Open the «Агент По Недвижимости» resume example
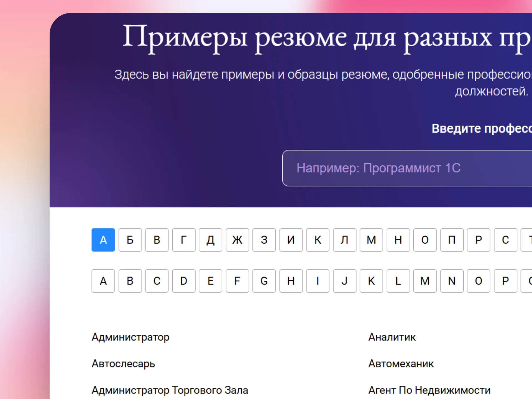The width and height of the screenshot is (532, 399). tap(429, 390)
